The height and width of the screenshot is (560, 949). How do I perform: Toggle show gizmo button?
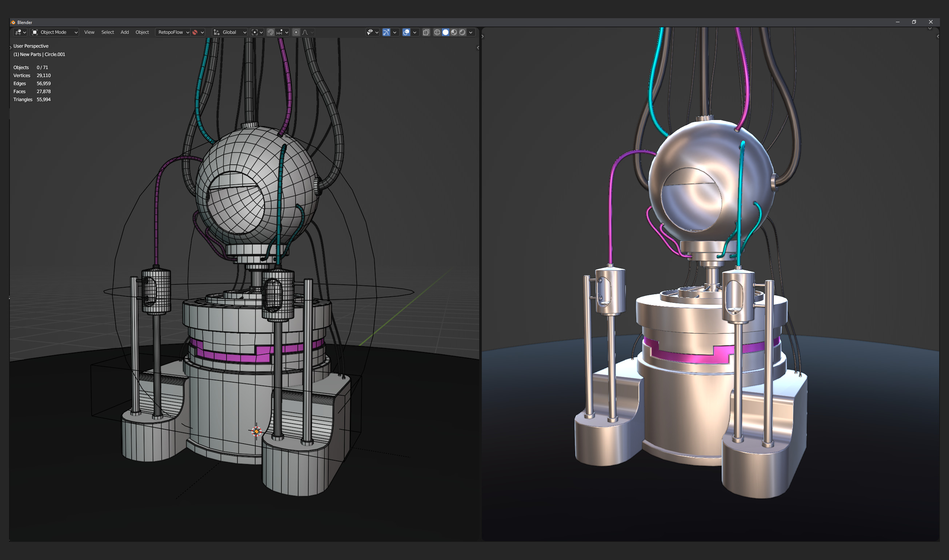(x=386, y=32)
